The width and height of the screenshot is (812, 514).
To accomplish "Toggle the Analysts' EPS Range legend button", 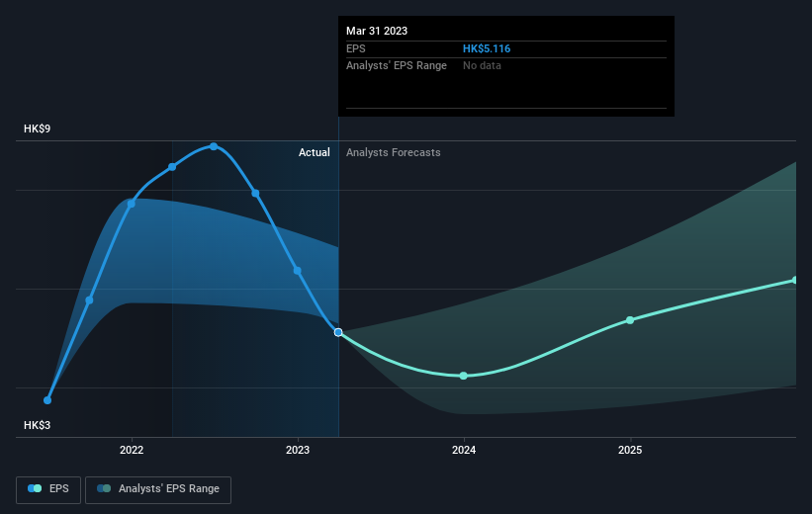I will pyautogui.click(x=158, y=489).
